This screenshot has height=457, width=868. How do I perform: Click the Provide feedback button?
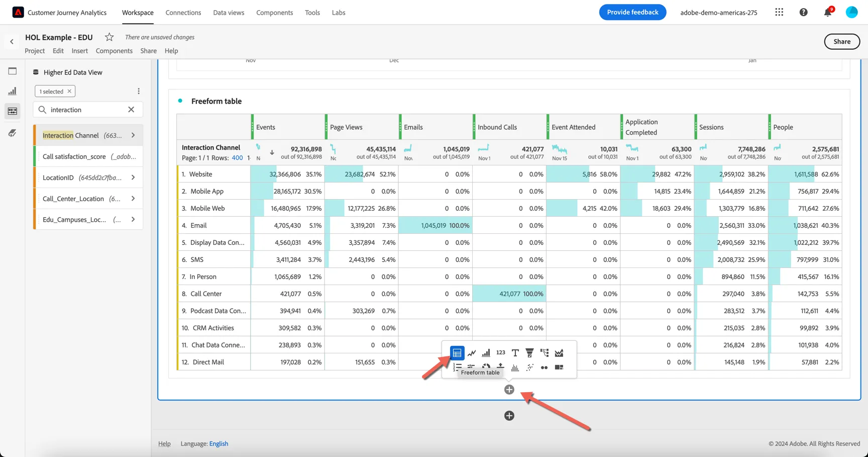pyautogui.click(x=632, y=12)
